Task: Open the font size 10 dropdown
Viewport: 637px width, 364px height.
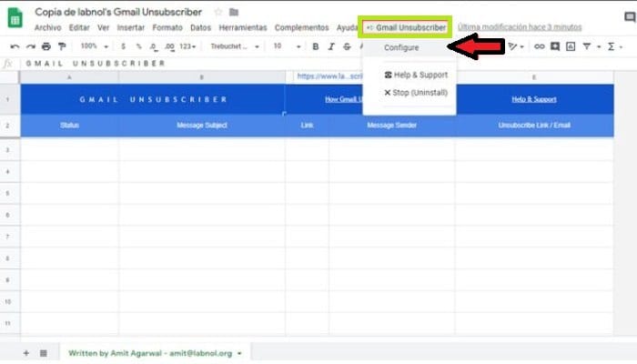Action: coord(287,46)
